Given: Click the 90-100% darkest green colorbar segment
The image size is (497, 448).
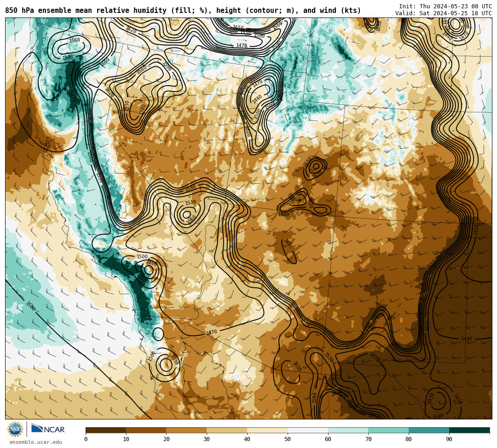Looking at the screenshot, I should pos(469,430).
